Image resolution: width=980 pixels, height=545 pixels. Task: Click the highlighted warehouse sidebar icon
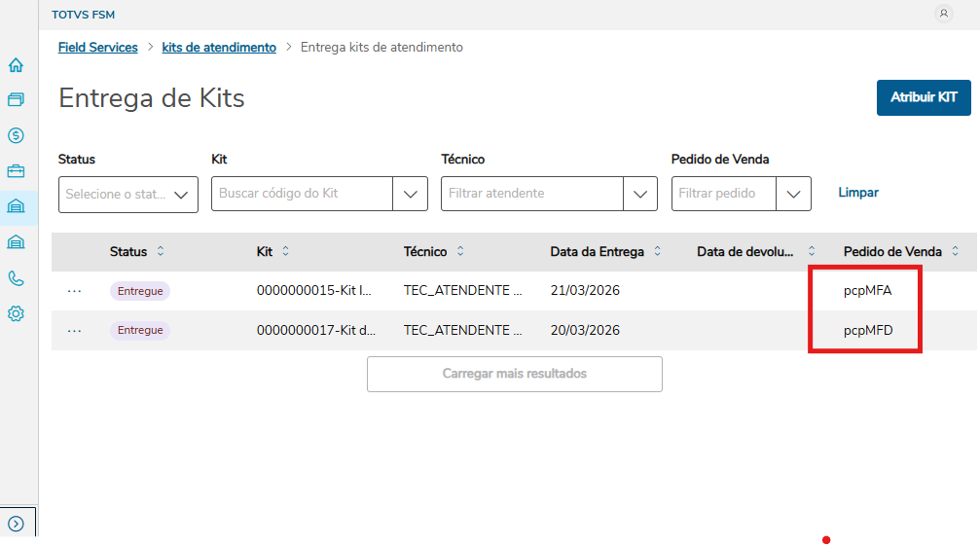click(16, 206)
